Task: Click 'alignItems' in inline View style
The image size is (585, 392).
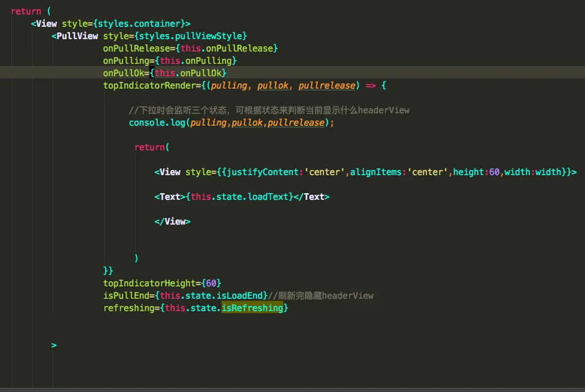Action: pos(376,172)
